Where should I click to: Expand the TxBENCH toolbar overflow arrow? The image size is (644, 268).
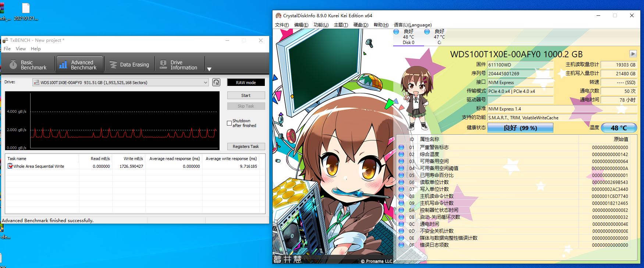point(209,69)
